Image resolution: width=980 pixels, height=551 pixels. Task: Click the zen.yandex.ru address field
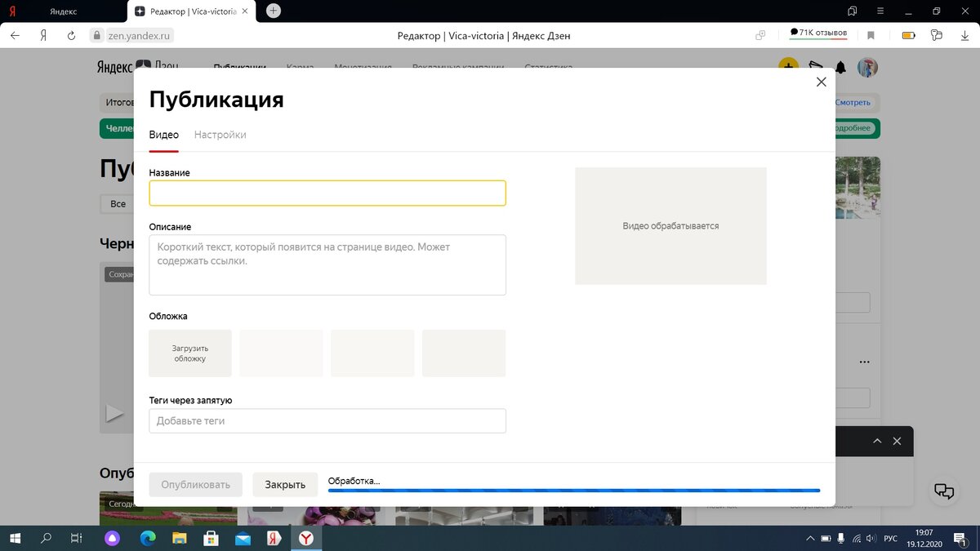tap(140, 35)
